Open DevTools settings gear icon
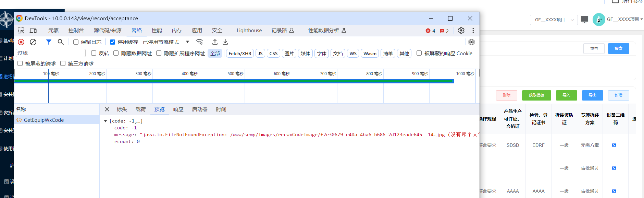Image resolution: width=644 pixels, height=198 pixels. click(461, 31)
